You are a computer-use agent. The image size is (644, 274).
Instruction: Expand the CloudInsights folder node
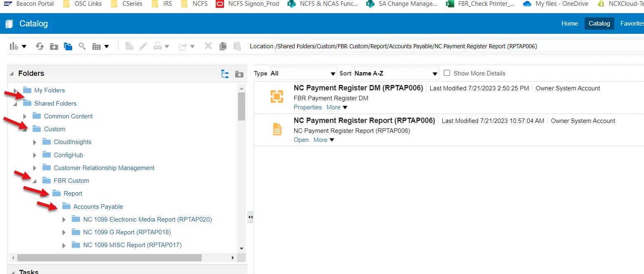[x=35, y=142]
